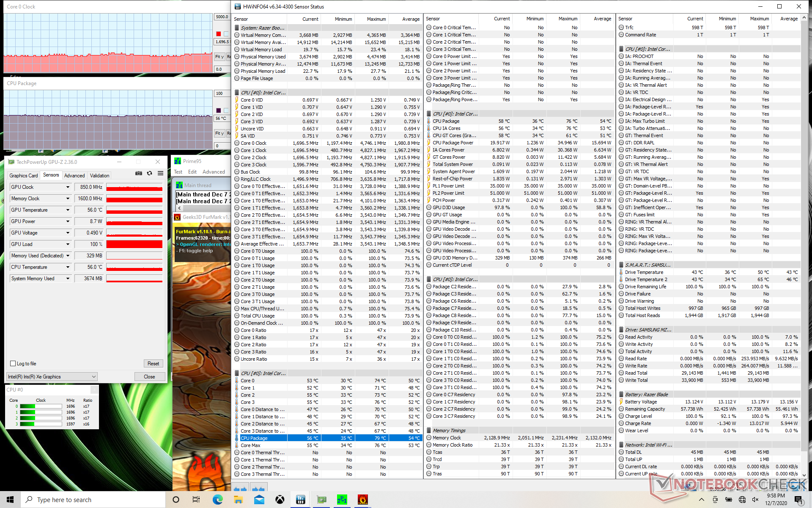Image resolution: width=812 pixels, height=508 pixels.
Task: Open GPU Clock sensor dropdown
Action: pyautogui.click(x=68, y=187)
